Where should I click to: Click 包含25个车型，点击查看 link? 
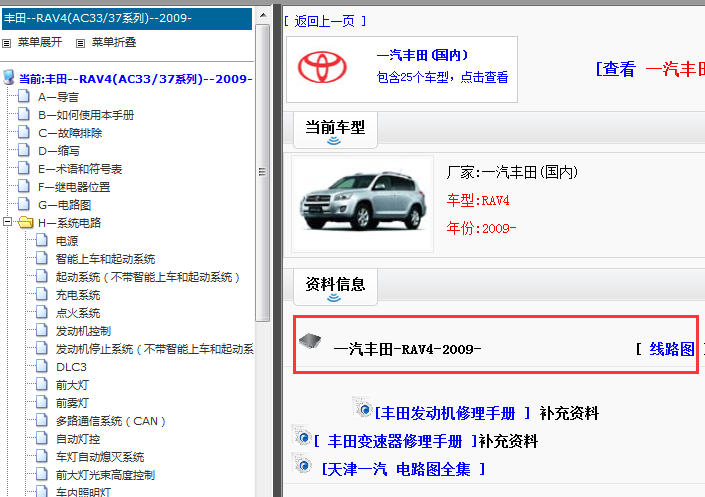click(442, 77)
